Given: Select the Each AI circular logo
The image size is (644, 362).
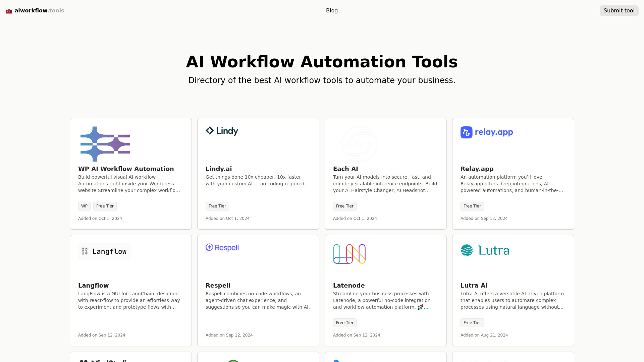Looking at the screenshot, I should 359,144.
